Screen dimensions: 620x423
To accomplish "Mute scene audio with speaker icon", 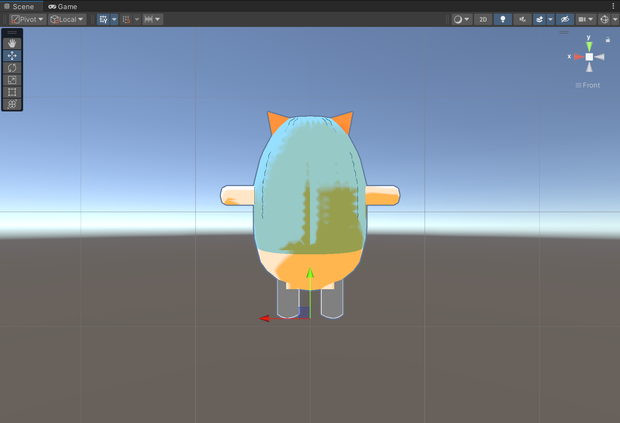I will [x=522, y=19].
